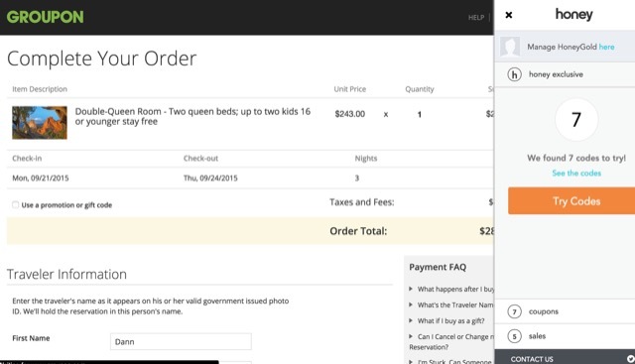The image size is (635, 364).
Task: Open the Double-Queen Room thumbnail image
Action: [x=40, y=123]
